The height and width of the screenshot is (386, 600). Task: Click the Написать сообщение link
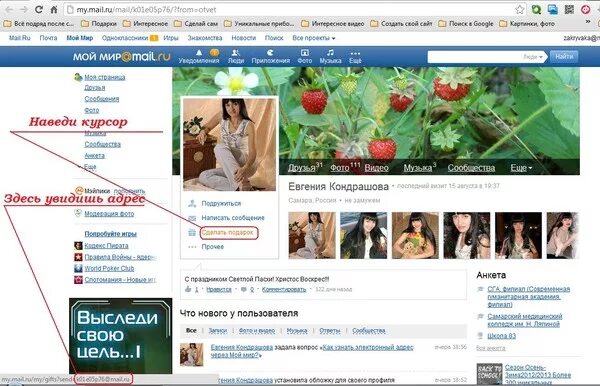(233, 218)
